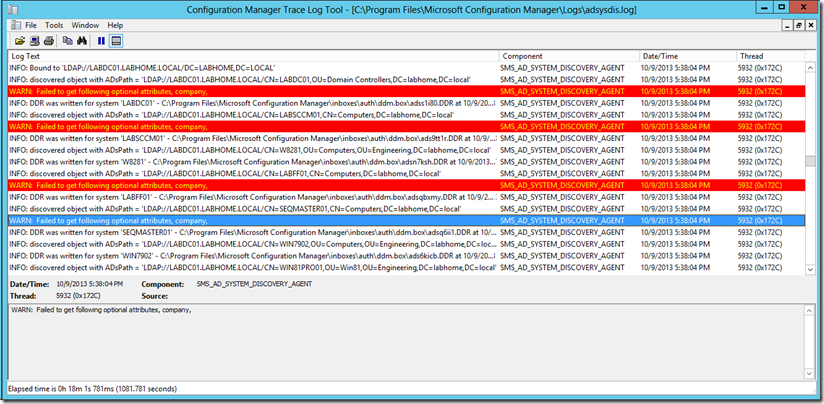The image size is (824, 404).
Task: Restore the inner log document window
Action: coord(798,25)
